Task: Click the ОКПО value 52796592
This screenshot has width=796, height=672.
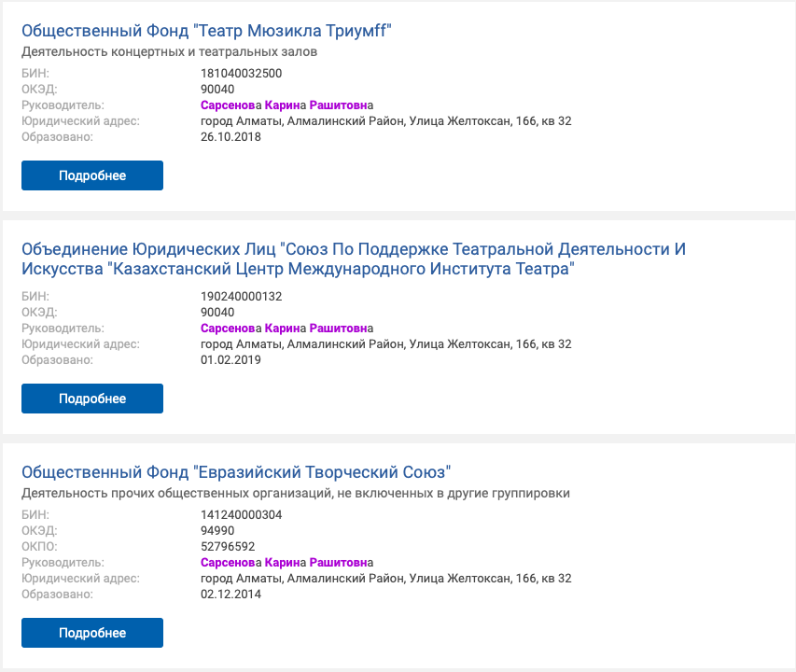Action: click(x=228, y=547)
